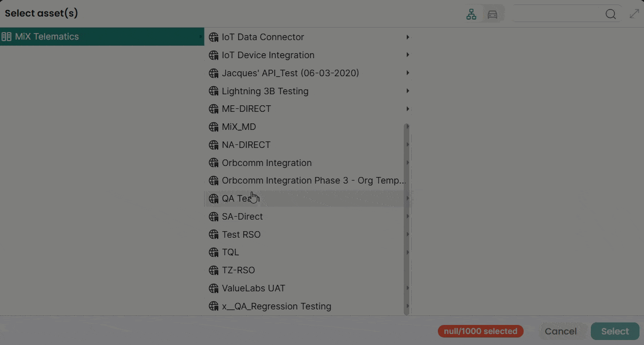Open the NA-DIRECT organisation item

pyautogui.click(x=246, y=145)
